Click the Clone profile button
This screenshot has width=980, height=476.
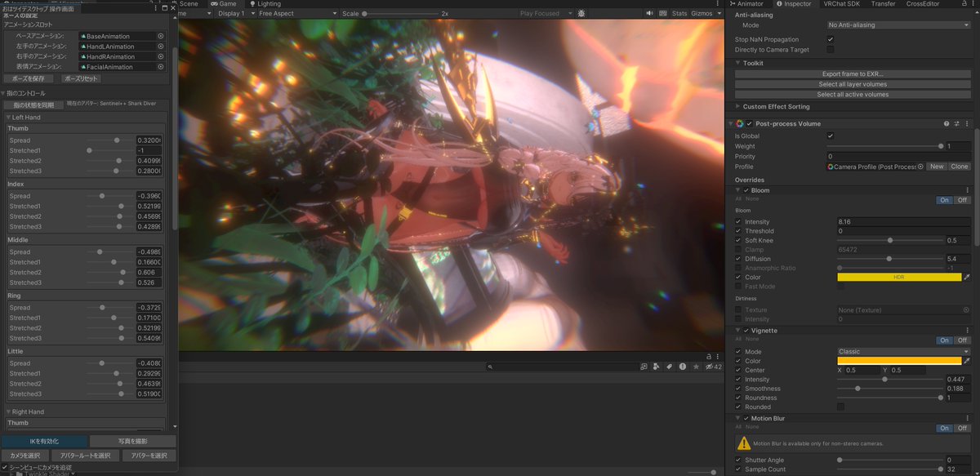(959, 167)
